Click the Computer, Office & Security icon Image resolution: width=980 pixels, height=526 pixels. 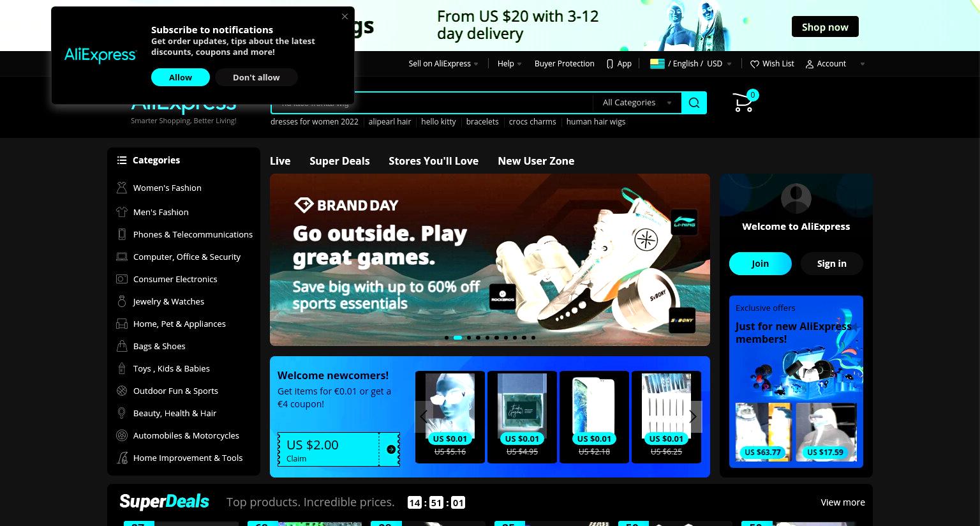(x=122, y=257)
